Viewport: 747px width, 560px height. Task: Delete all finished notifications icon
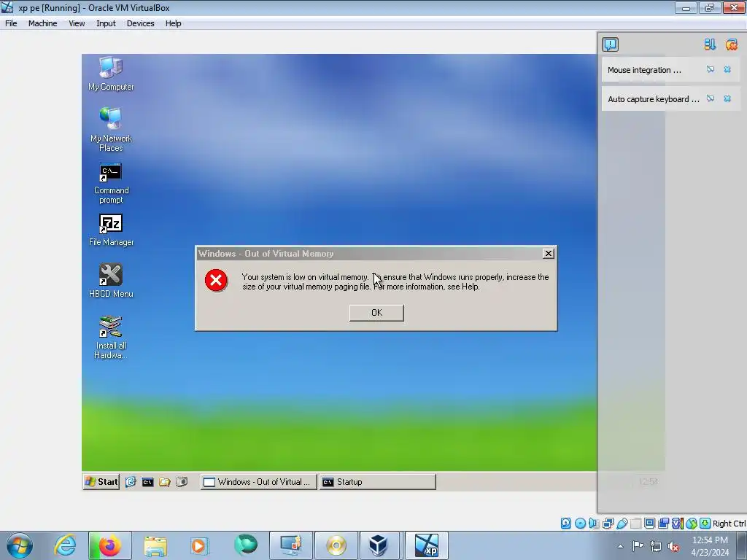click(731, 44)
